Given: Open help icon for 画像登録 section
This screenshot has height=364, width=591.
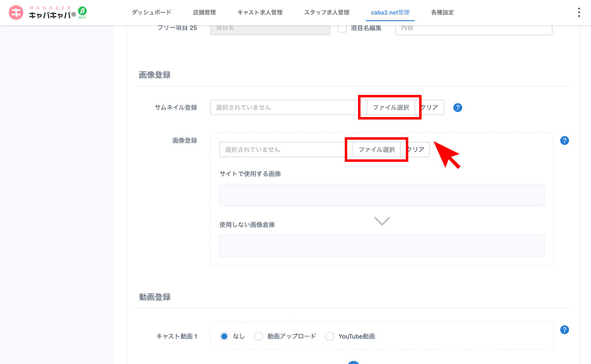Looking at the screenshot, I should tap(565, 141).
